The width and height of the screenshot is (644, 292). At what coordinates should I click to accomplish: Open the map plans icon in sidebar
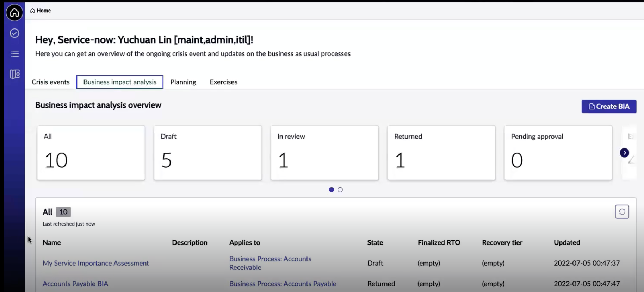tap(14, 74)
